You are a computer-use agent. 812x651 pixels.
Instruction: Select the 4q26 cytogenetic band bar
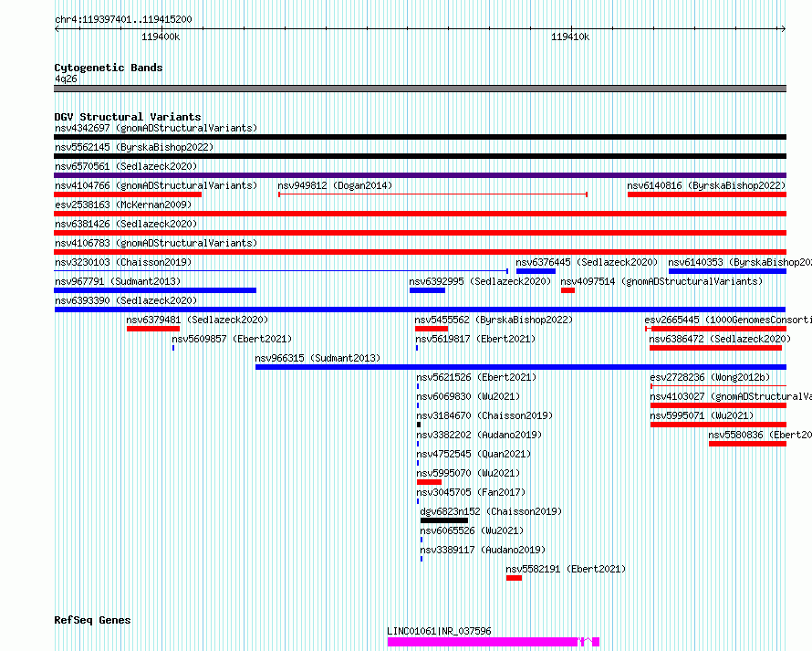click(420, 89)
